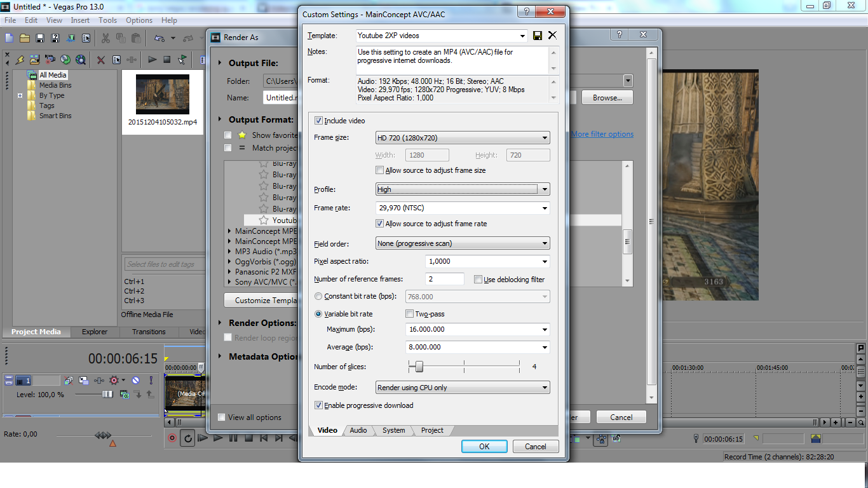The height and width of the screenshot is (488, 868).
Task: Check Allow source to adjust frame size
Action: click(380, 170)
